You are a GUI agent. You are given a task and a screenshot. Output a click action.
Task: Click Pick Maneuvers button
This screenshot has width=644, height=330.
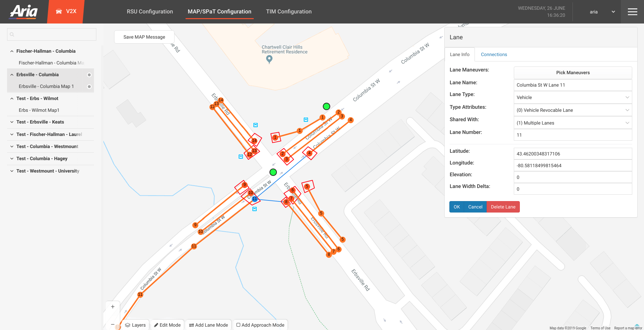[573, 73]
